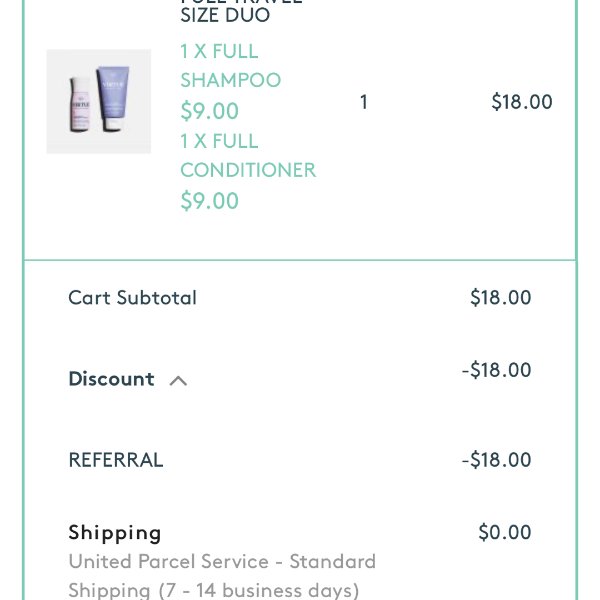Click the shampoo price $9.00
This screenshot has height=600, width=600.
[x=209, y=111]
